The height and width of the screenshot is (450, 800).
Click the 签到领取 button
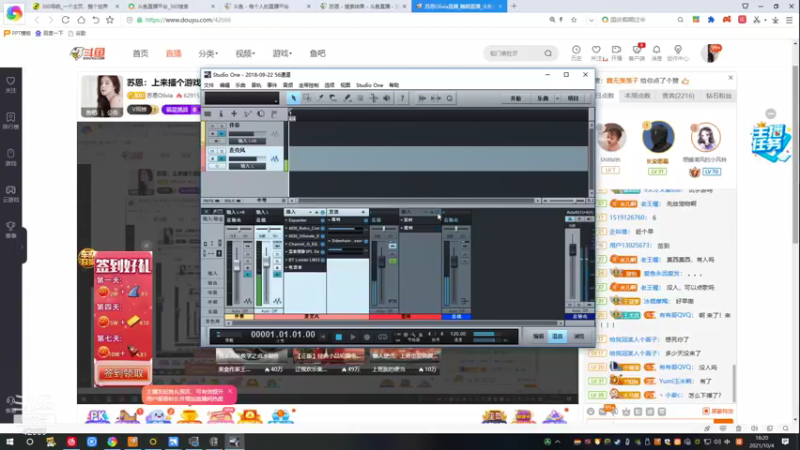[x=123, y=373]
